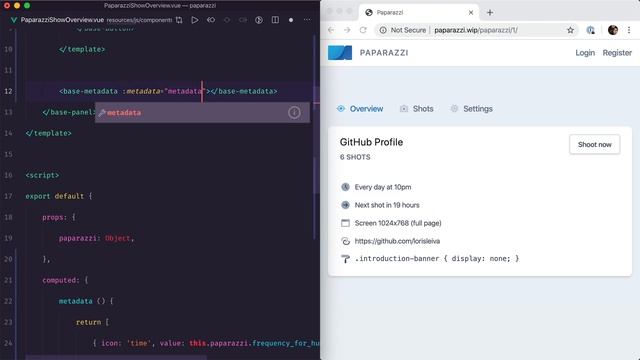Click the export default line of code
This screenshot has width=640, height=360.
point(59,196)
